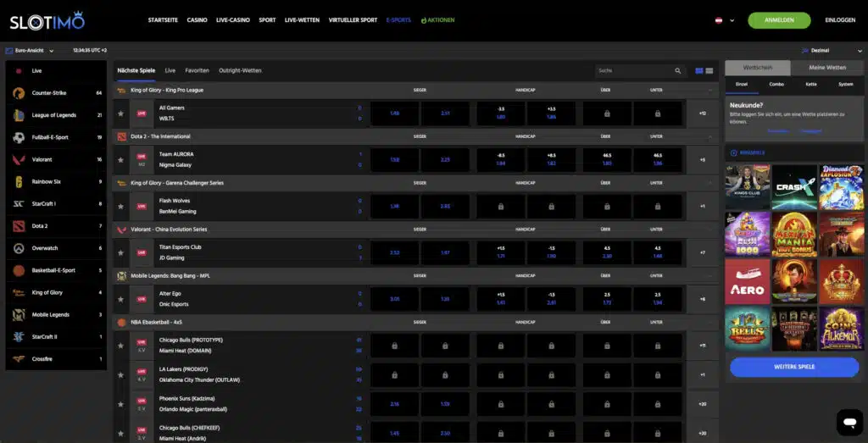Select the King of Glory sidebar icon
Screen dimensions: 868x443
19,292
